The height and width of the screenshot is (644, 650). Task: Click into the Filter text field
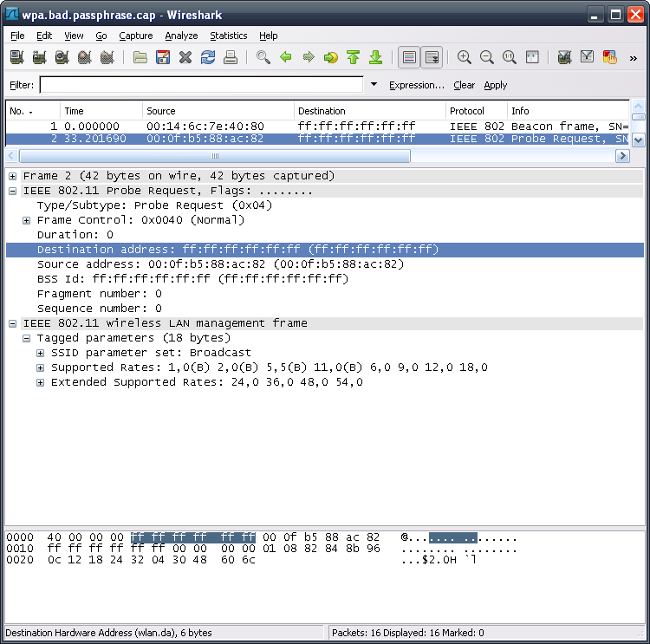coord(201,85)
